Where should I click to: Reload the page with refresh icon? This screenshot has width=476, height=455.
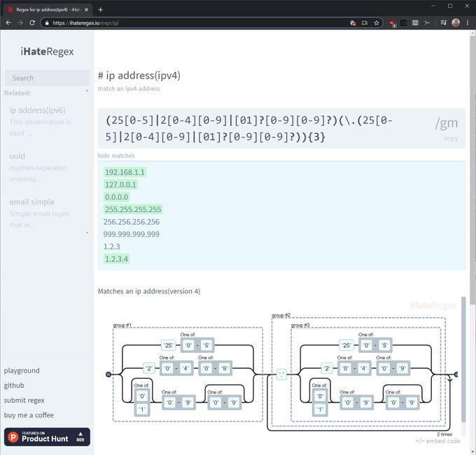pos(32,23)
